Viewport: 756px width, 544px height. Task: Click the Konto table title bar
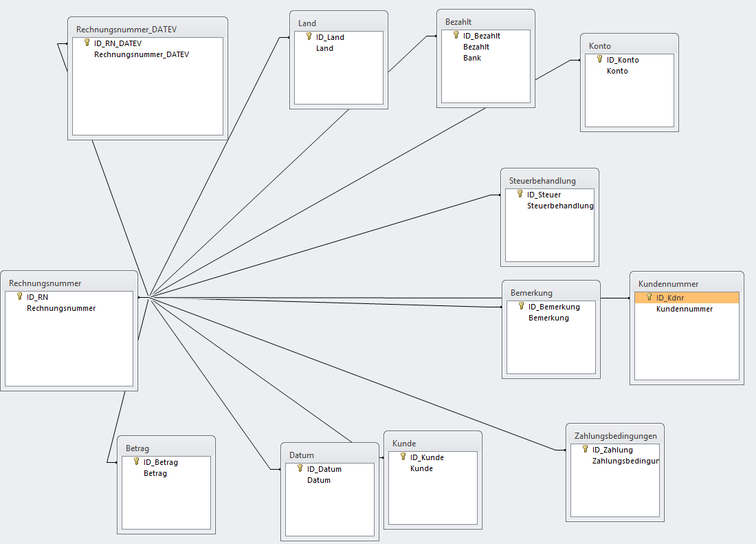(629, 46)
